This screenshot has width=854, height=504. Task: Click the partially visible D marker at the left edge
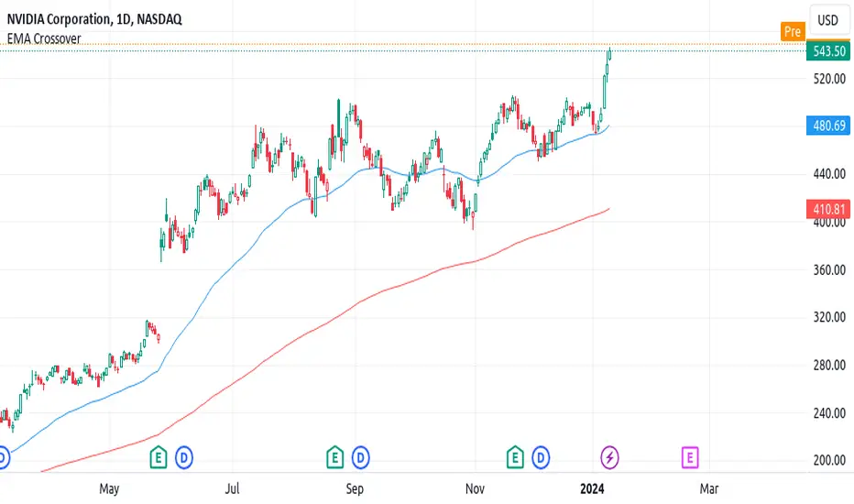tap(4, 457)
